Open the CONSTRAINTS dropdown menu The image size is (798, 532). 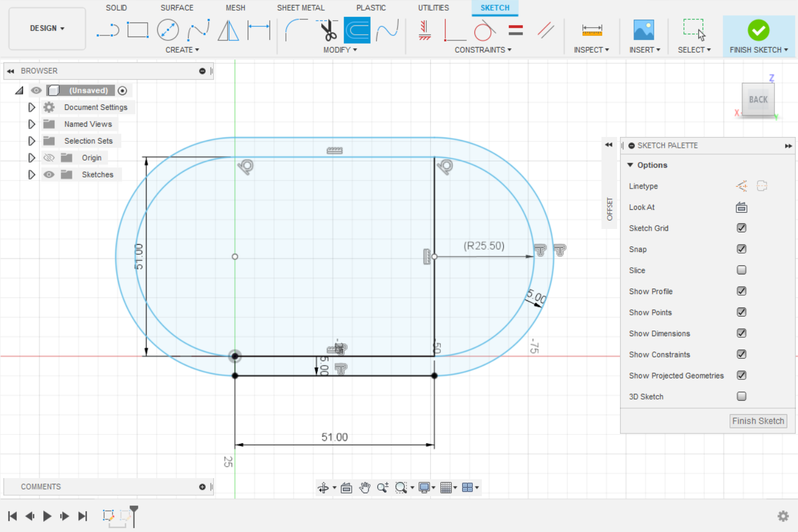(x=483, y=50)
